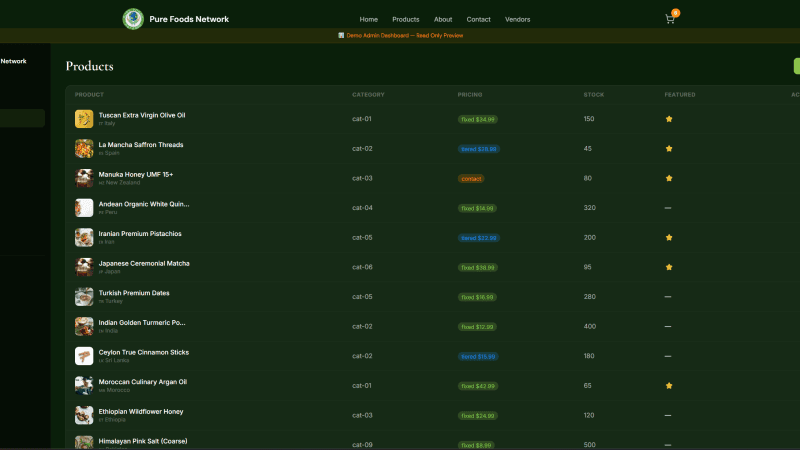Screen dimensions: 800x450
Task: Toggle featured star for Tuscan Extra Virgin Olive Oil
Action: [x=669, y=119]
